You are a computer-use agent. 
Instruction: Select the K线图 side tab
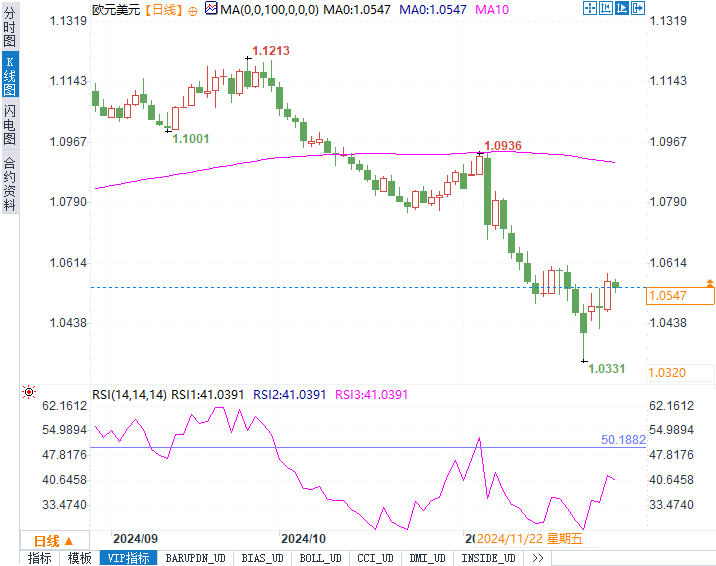point(10,75)
